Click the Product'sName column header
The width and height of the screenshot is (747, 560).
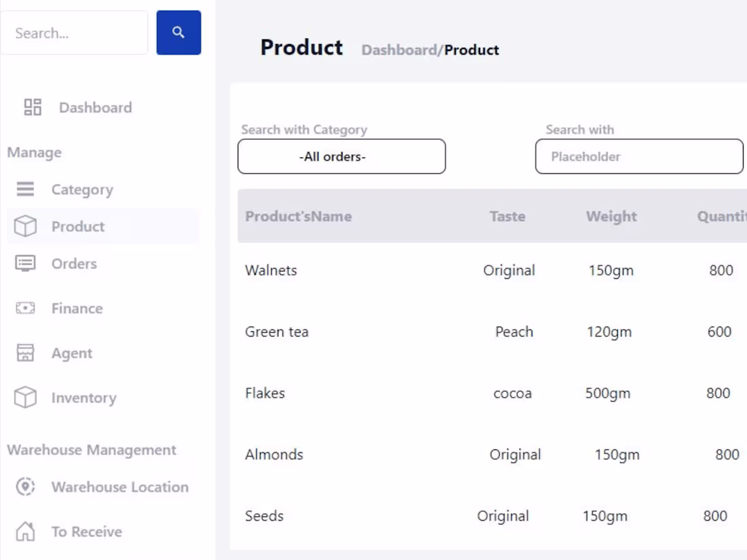[x=299, y=216]
